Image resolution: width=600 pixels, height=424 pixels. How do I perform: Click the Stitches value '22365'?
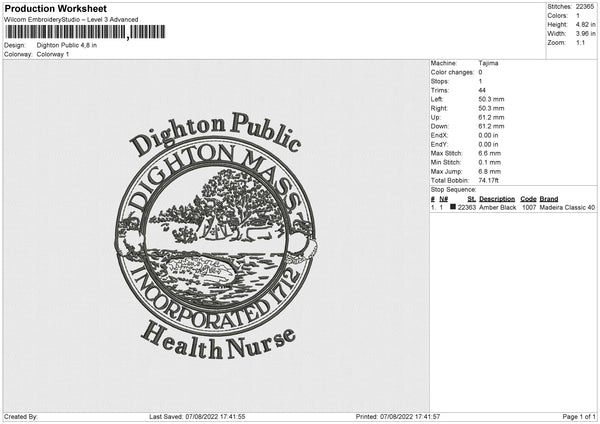click(585, 7)
